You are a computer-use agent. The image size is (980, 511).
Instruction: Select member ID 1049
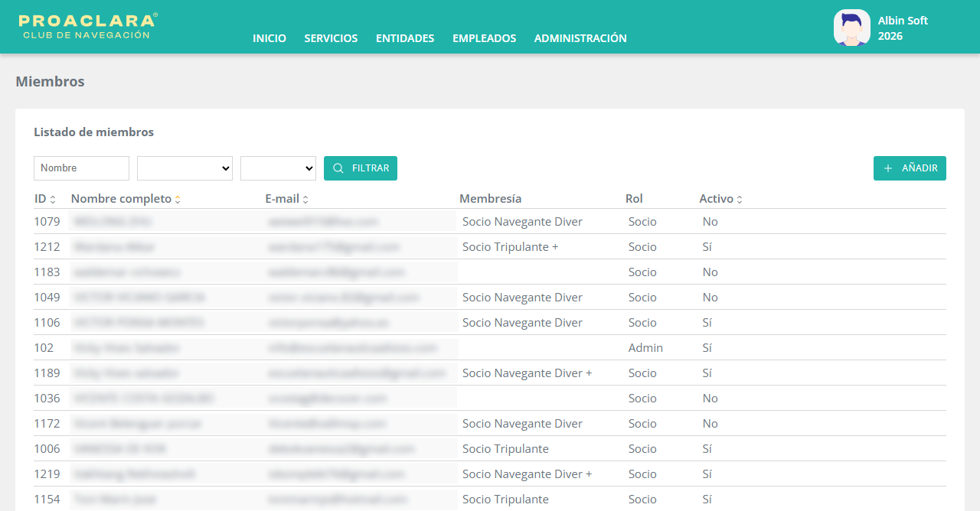47,298
